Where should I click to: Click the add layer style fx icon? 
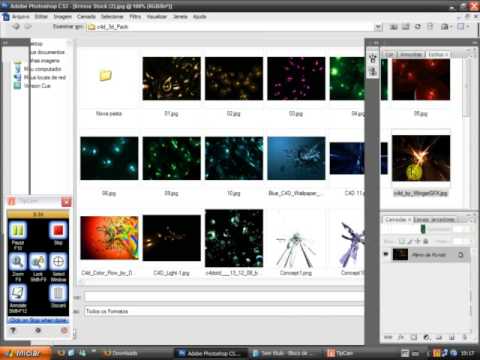coord(401,337)
